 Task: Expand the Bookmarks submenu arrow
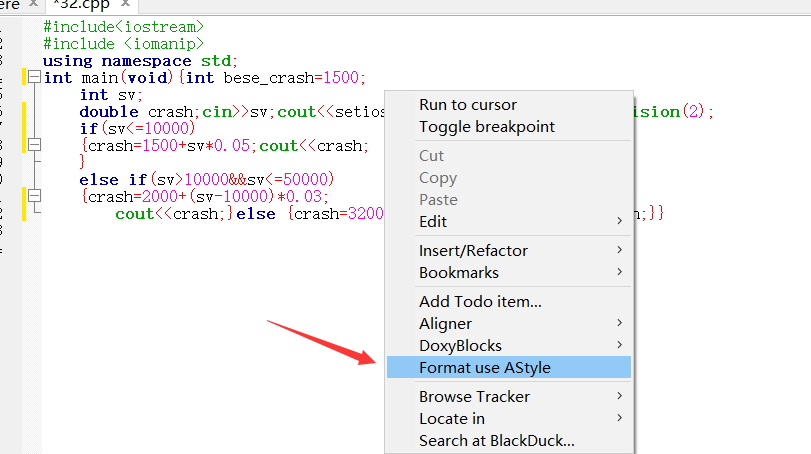pyautogui.click(x=620, y=272)
